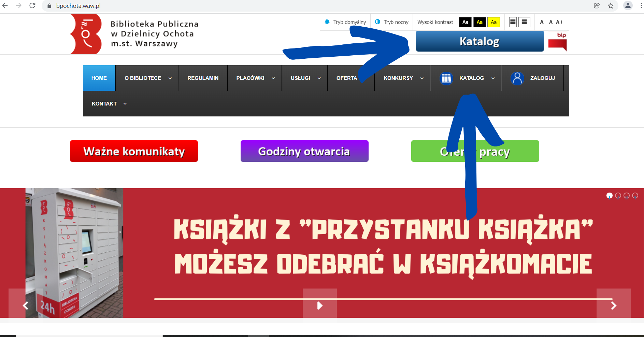This screenshot has height=337, width=644.
Task: Pause the slider with the play/pause control
Action: click(x=319, y=306)
